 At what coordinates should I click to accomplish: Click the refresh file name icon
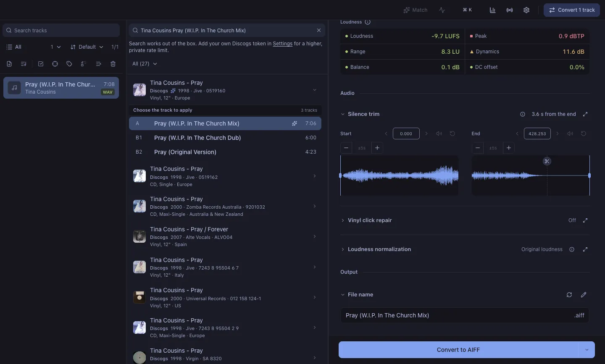(x=569, y=295)
